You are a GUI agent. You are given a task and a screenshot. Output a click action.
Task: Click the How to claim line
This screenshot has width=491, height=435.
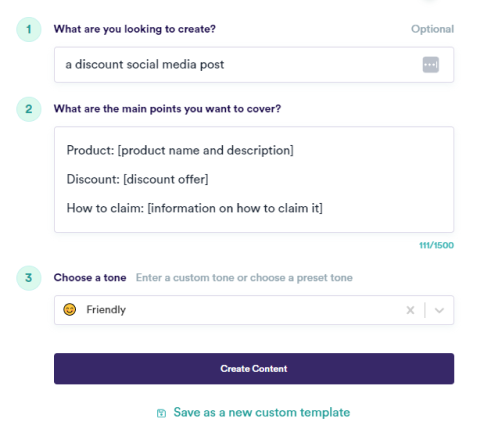[195, 208]
